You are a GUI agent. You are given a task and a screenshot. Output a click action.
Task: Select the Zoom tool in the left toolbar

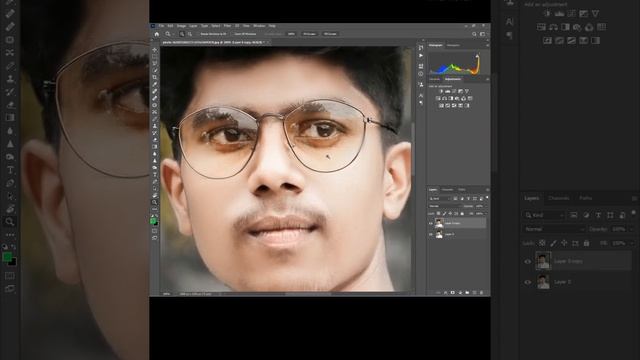155,202
